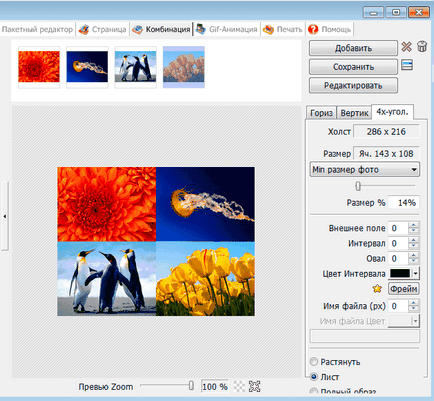
Task: Click the trash bin icon
Action: (422, 47)
